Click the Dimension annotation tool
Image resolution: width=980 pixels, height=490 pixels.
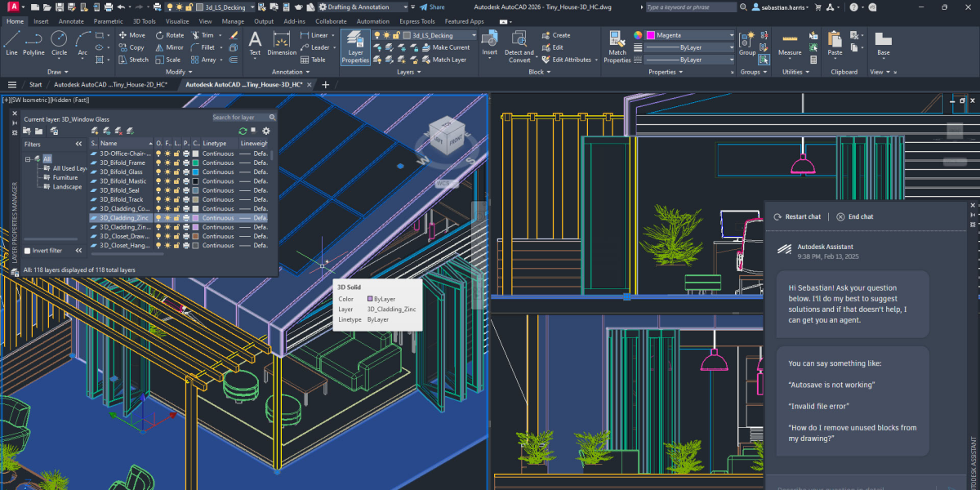[282, 42]
